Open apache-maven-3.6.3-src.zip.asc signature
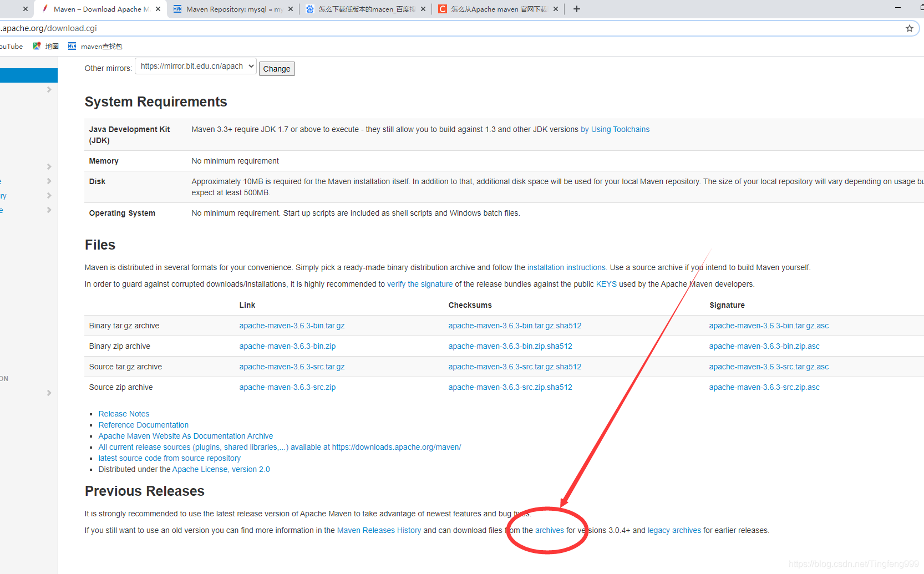The image size is (924, 574). coord(764,387)
